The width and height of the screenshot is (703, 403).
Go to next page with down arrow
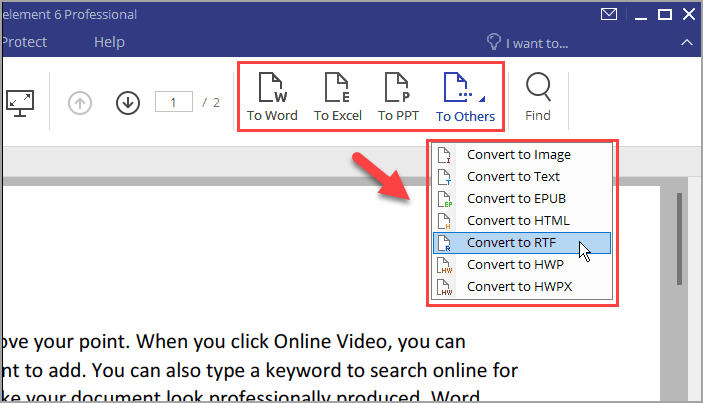pos(127,102)
